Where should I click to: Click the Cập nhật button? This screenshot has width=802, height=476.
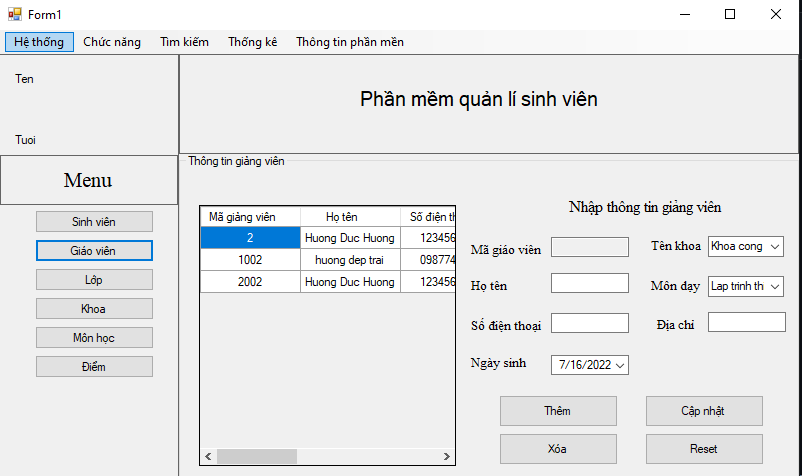704,411
